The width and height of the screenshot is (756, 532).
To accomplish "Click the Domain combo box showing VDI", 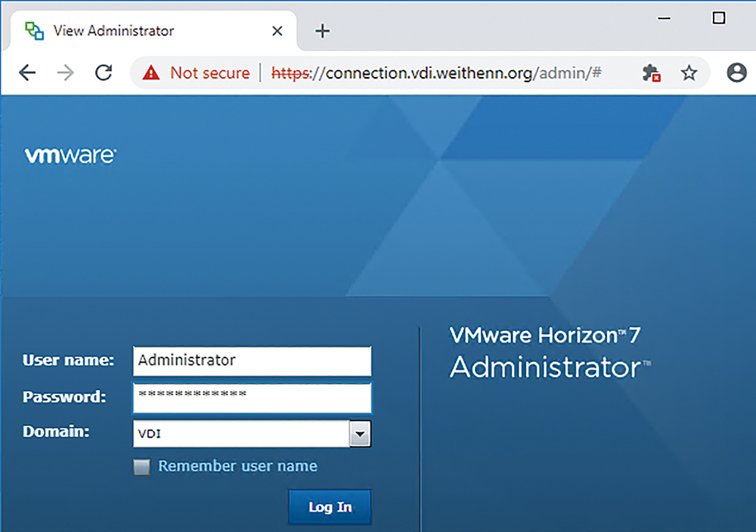I will 252,434.
